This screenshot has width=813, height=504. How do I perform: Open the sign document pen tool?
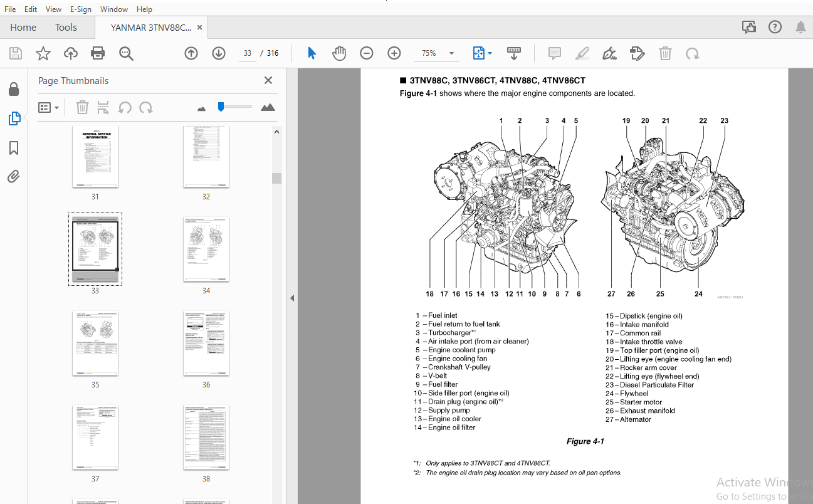[609, 53]
